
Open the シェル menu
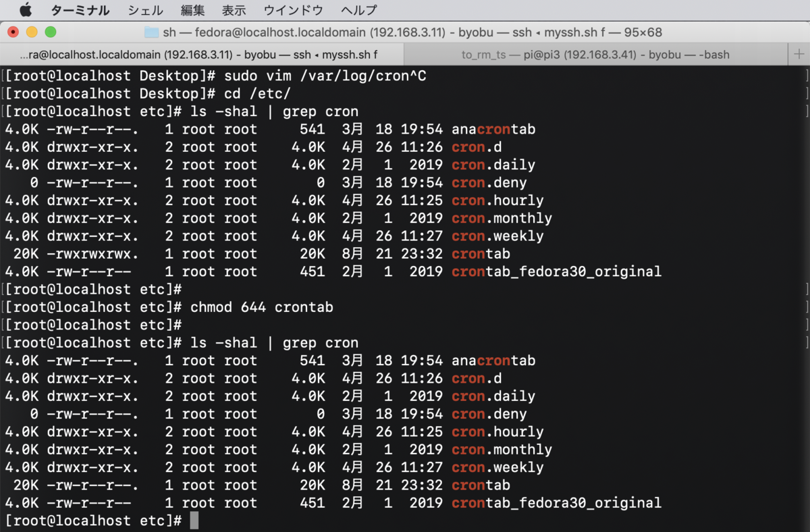(x=145, y=10)
